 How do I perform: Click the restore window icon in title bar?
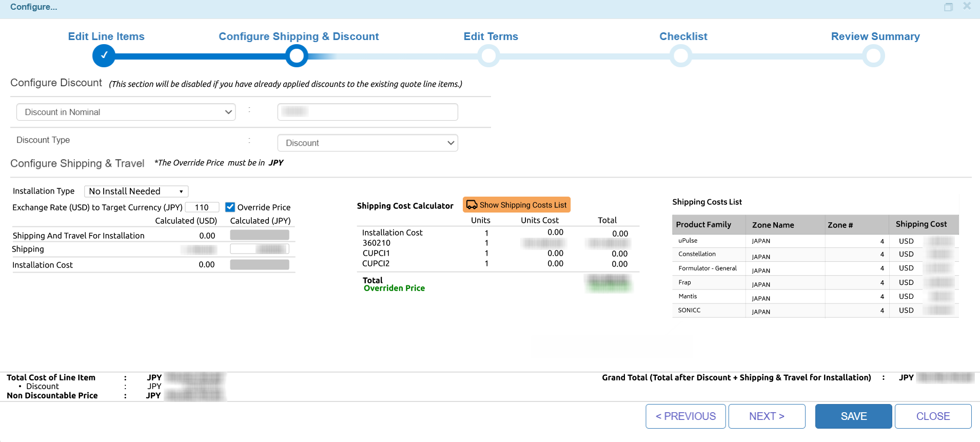[x=948, y=7]
